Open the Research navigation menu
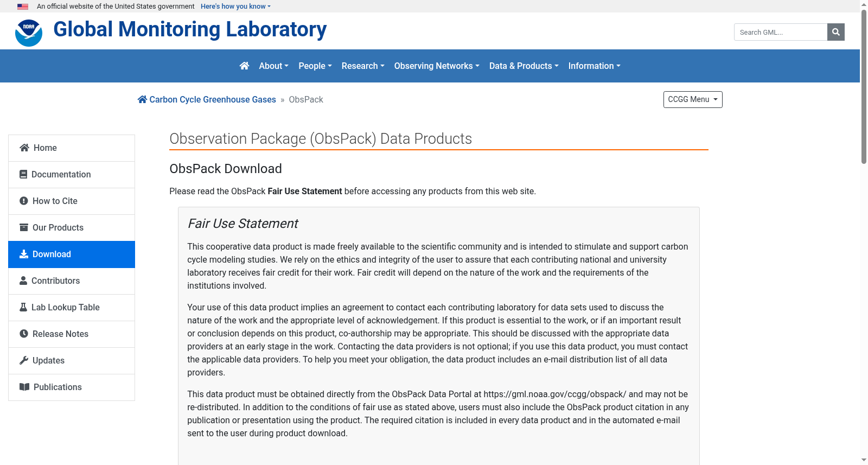This screenshot has width=868, height=465. (363, 66)
